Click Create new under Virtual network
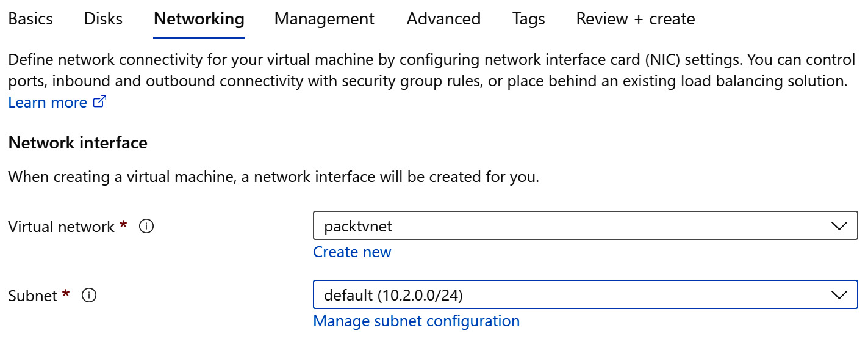868x339 pixels. point(352,252)
